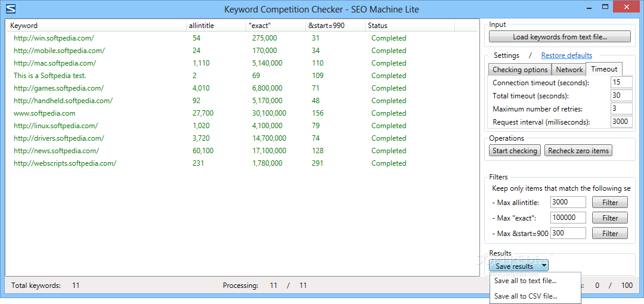Click the Total keywords label in status bar
Image resolution: width=644 pixels, height=304 pixels.
pyautogui.click(x=36, y=285)
